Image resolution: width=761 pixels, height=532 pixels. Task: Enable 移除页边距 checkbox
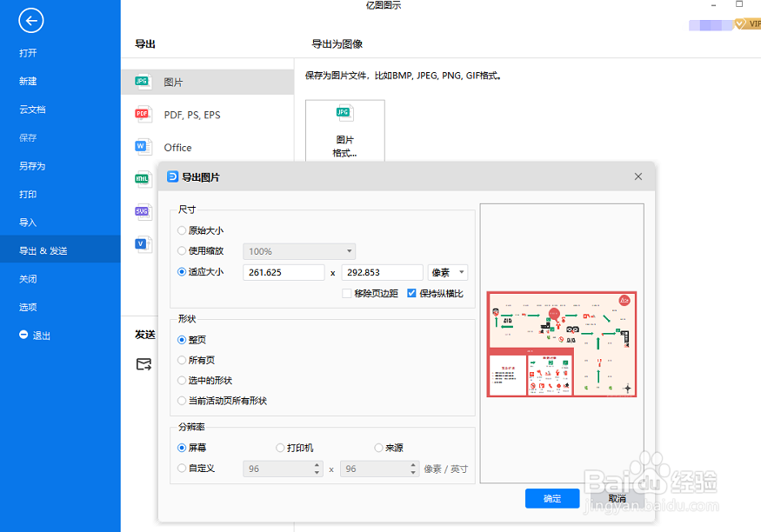coord(346,294)
